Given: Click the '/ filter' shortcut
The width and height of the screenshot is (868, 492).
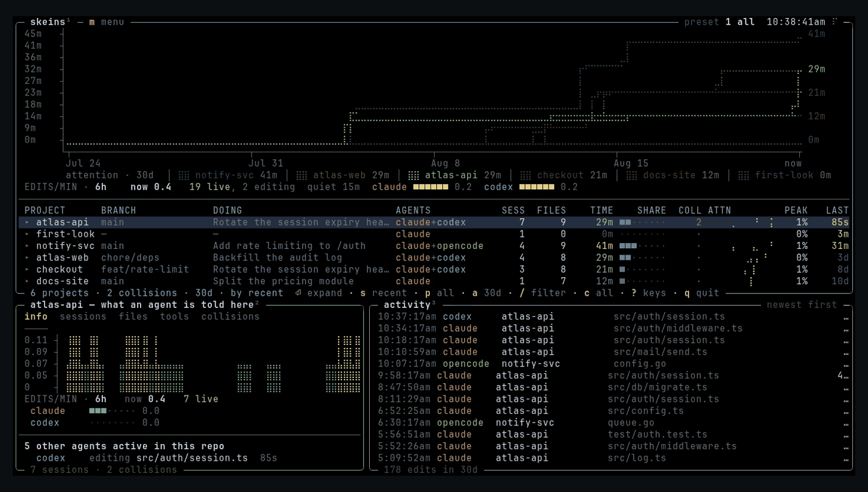Looking at the screenshot, I should click(543, 293).
